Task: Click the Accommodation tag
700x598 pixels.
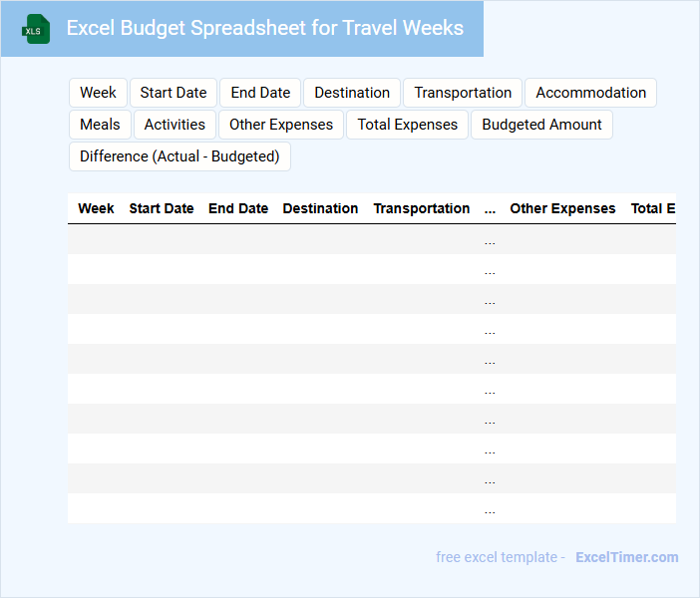Action: 590,93
